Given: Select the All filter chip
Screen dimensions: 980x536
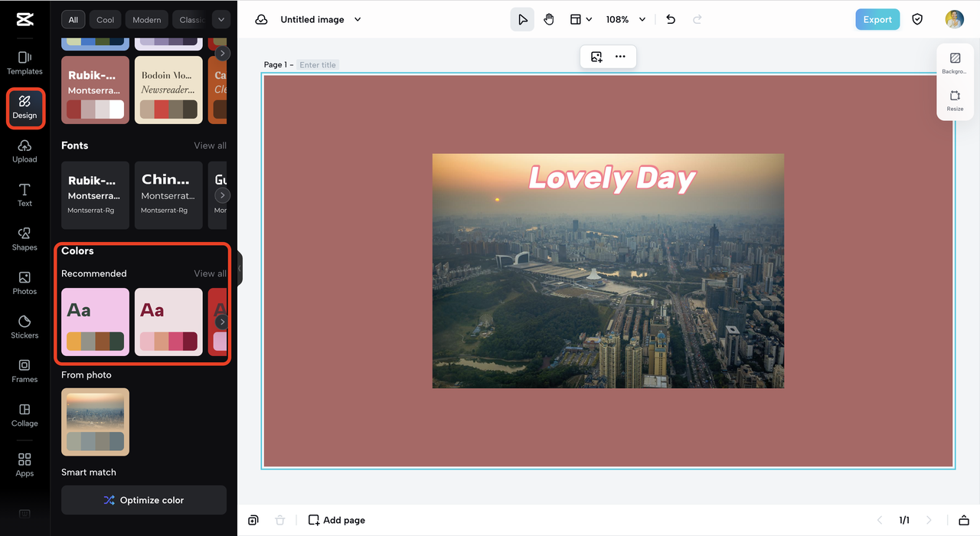Looking at the screenshot, I should click(x=73, y=20).
